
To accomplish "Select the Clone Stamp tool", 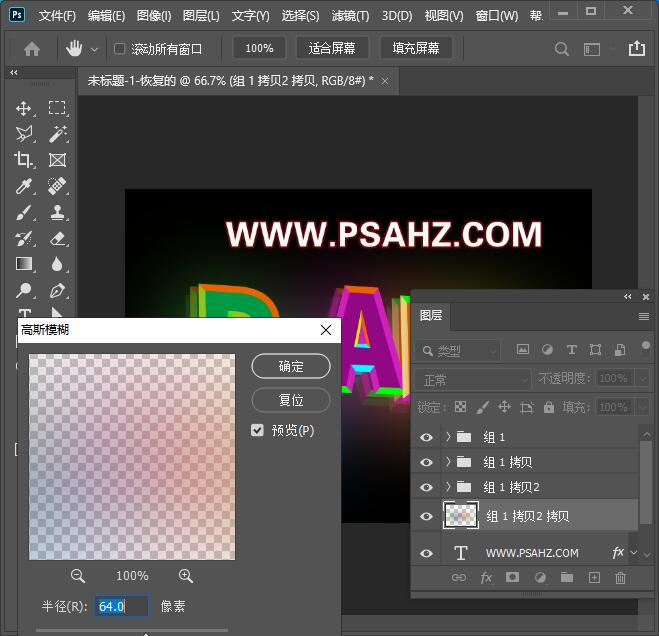I will click(x=57, y=212).
